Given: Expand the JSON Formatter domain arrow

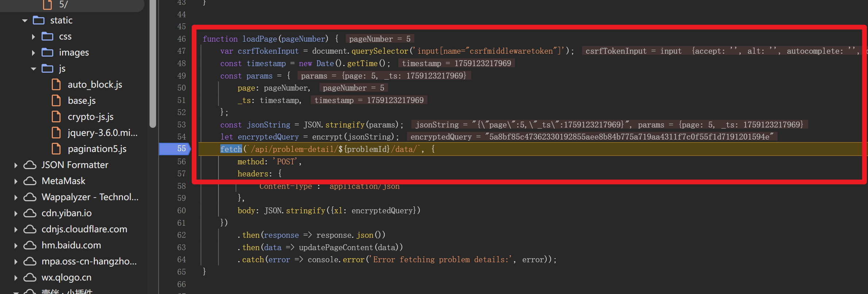Looking at the screenshot, I should pyautogui.click(x=16, y=165).
